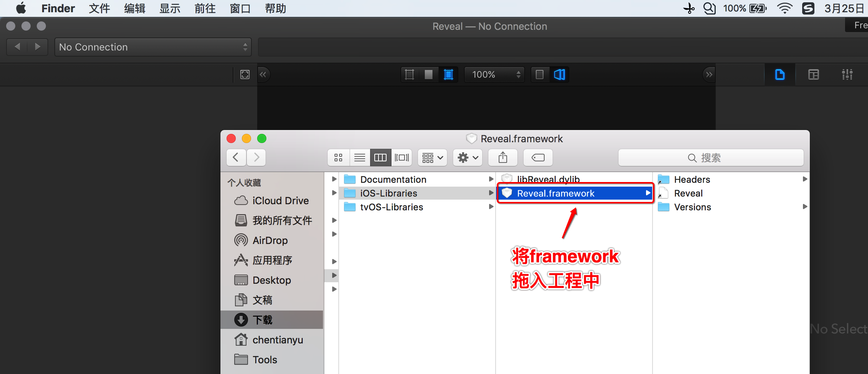The height and width of the screenshot is (374, 868).
Task: Open 文稿 in Finder sidebar
Action: pyautogui.click(x=272, y=300)
